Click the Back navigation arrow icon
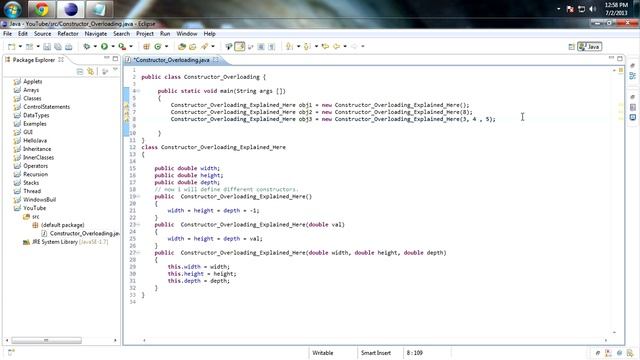This screenshot has height=360, width=640. (337, 47)
